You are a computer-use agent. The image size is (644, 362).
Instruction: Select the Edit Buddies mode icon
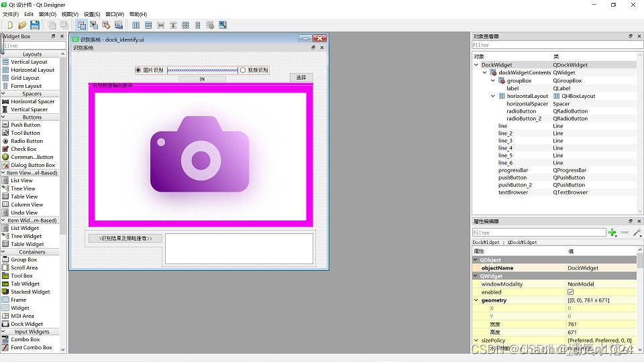coord(107,25)
